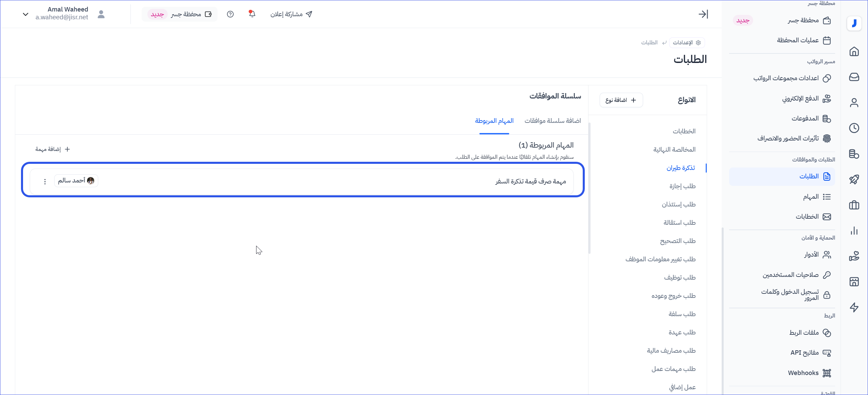Click the types list vertical scrollbar
The height and width of the screenshot is (395, 868).
point(590,188)
